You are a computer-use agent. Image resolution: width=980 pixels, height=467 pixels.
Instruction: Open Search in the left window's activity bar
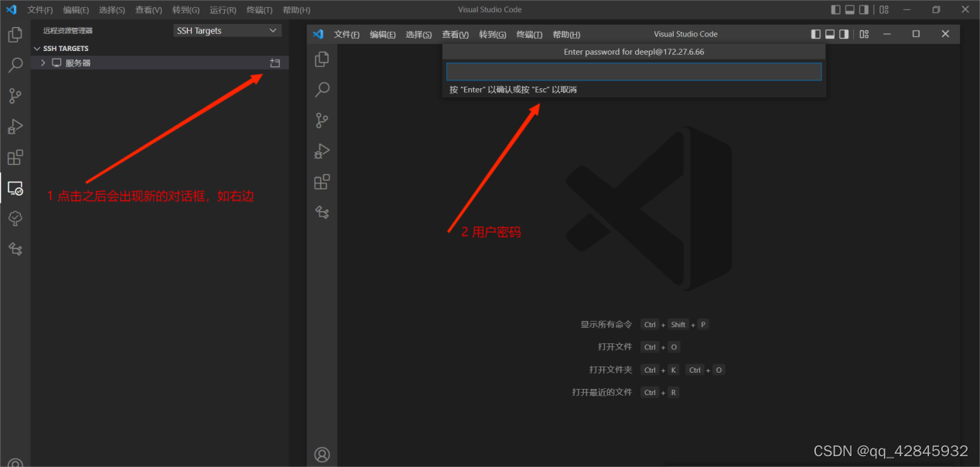(x=15, y=66)
